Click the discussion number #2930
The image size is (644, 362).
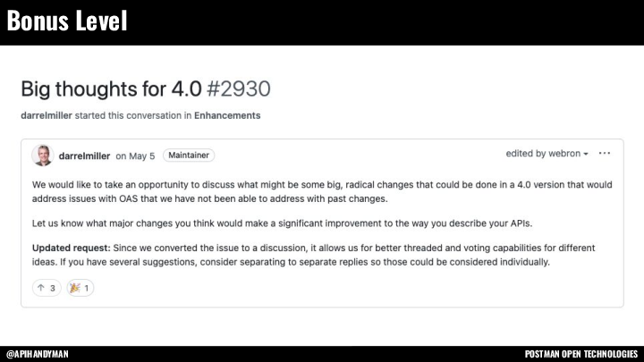tap(238, 89)
